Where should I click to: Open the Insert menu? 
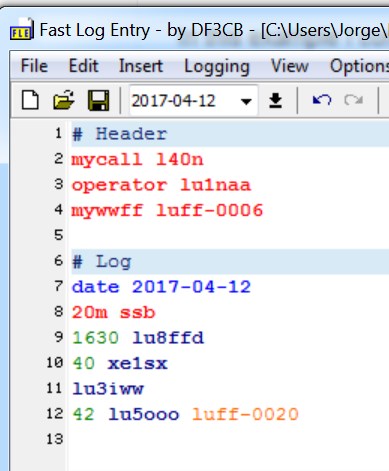point(141,66)
